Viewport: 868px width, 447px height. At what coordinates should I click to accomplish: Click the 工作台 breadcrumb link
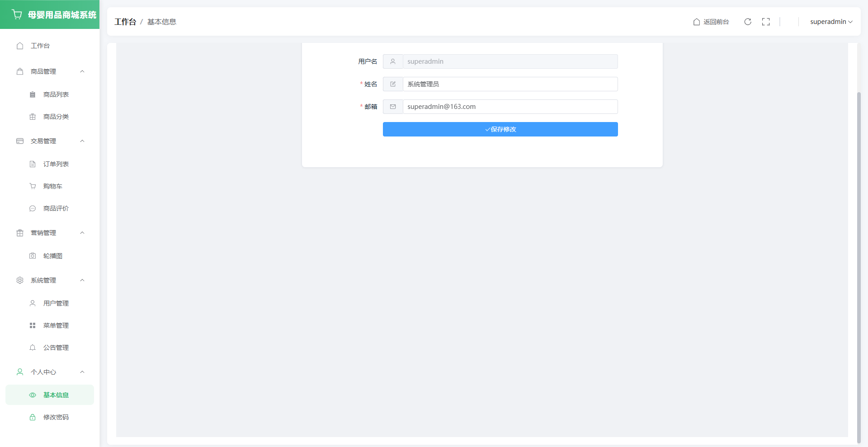tap(125, 22)
